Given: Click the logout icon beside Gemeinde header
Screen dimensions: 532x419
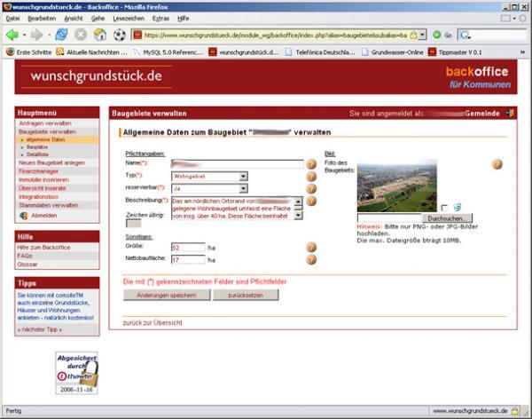Looking at the screenshot, I should [510, 113].
